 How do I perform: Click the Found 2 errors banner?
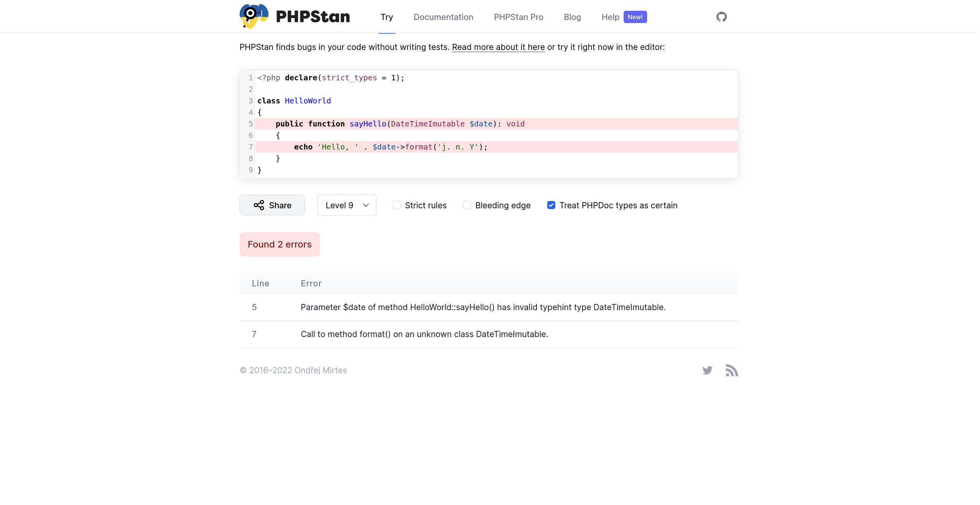tap(280, 244)
